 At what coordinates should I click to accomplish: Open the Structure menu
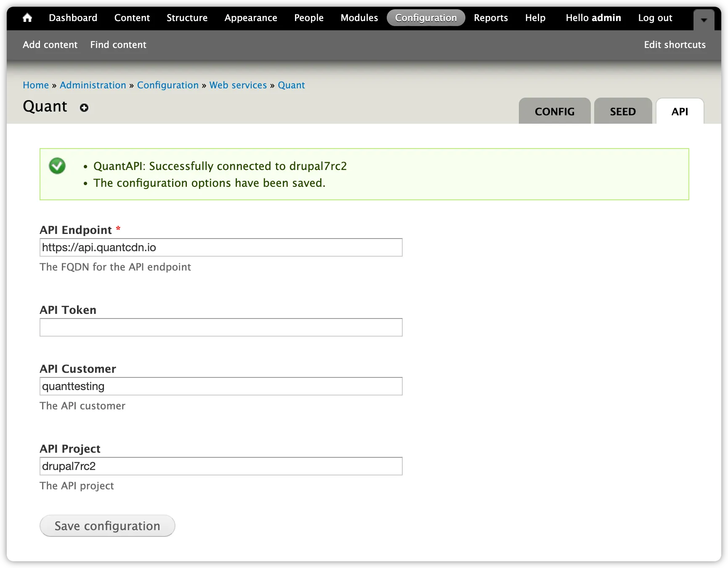[187, 18]
